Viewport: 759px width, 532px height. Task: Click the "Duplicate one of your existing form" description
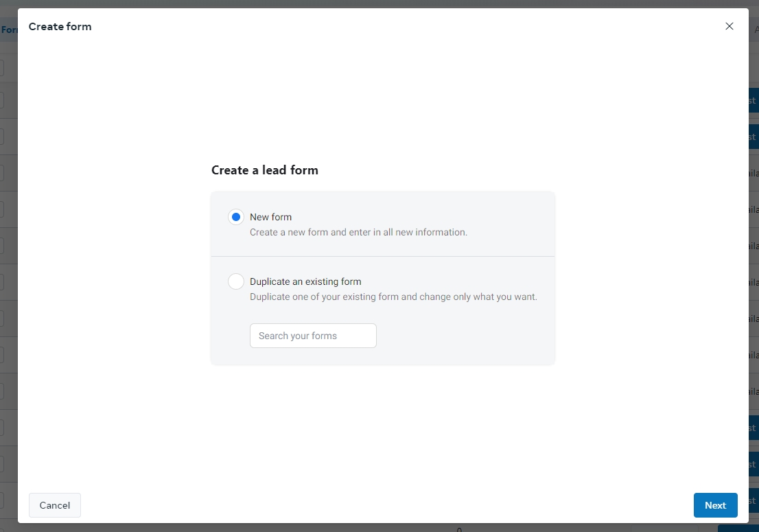(x=393, y=297)
